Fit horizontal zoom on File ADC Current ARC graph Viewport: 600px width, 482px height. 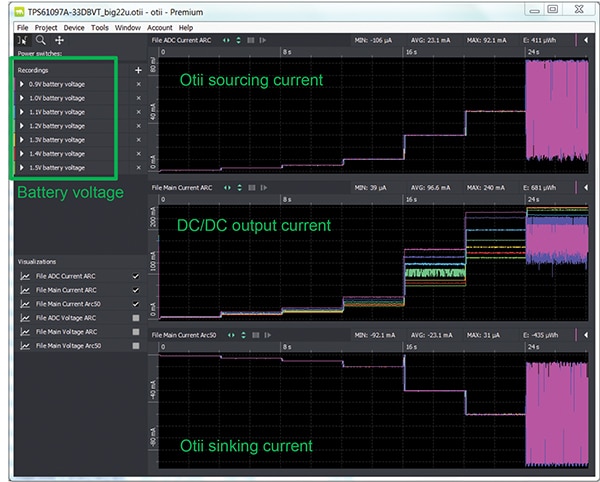(226, 40)
